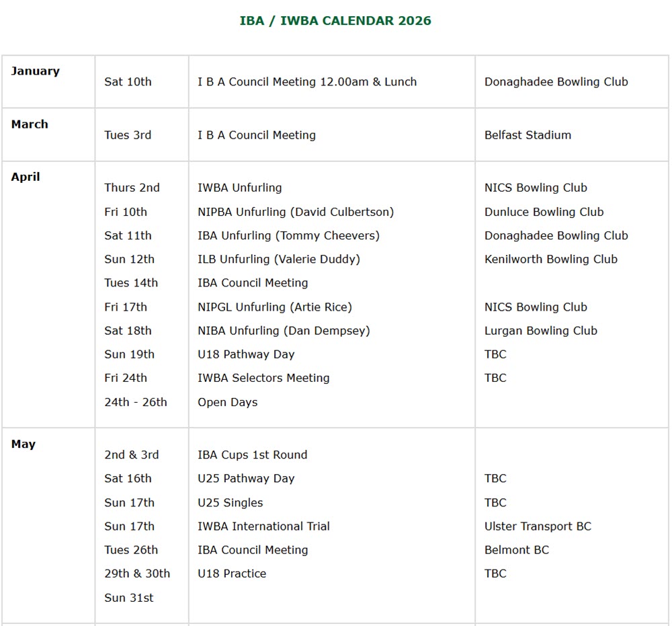This screenshot has width=672, height=626.
Task: Click 'U18 Pathway Day' event
Action: (x=246, y=354)
